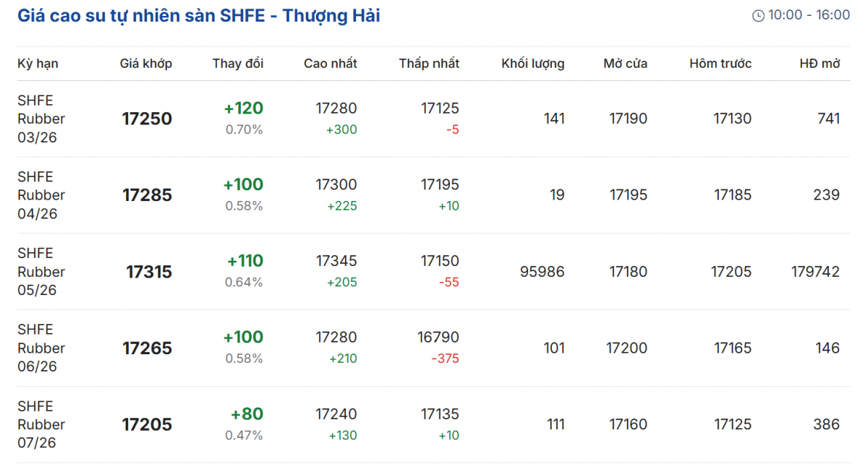Screen dimensions: 868x467
Task: Select the Thay đổi column header
Action: coord(238,64)
